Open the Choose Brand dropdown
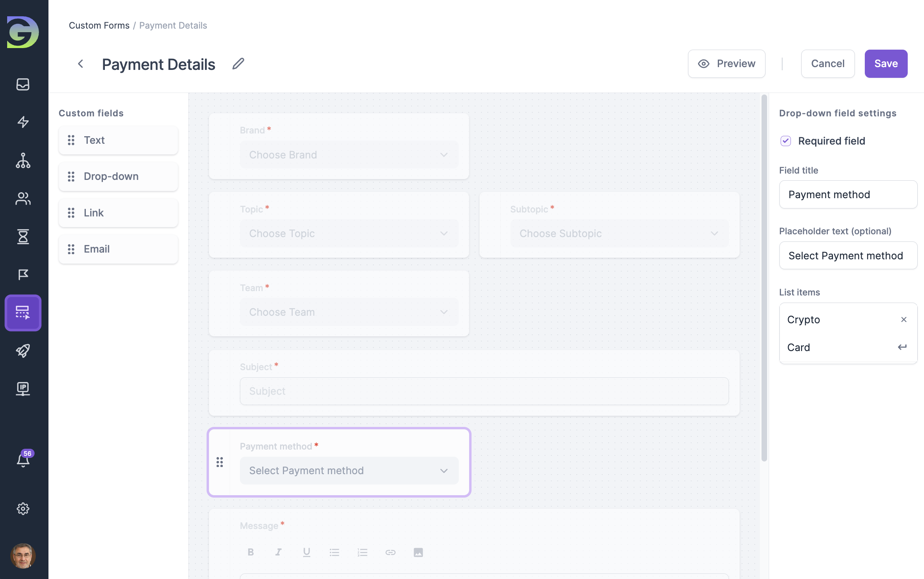The width and height of the screenshot is (924, 579). point(349,154)
